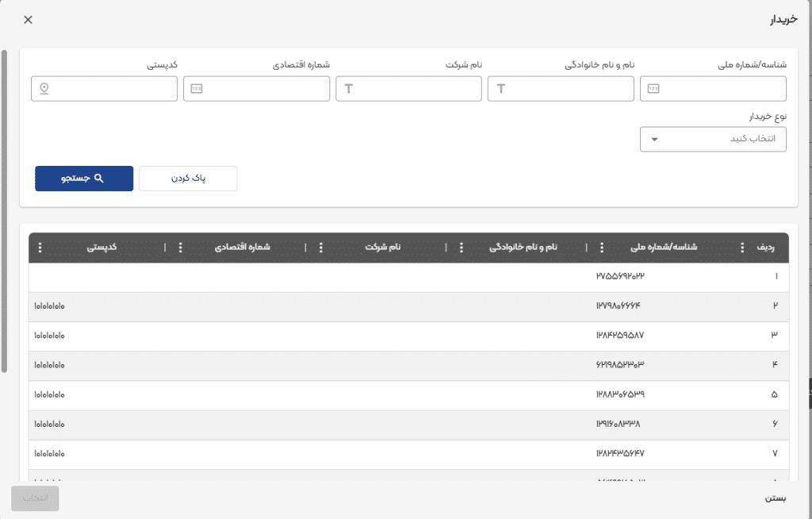Click the dropdown arrow beside انتخاب کنید

click(x=654, y=140)
